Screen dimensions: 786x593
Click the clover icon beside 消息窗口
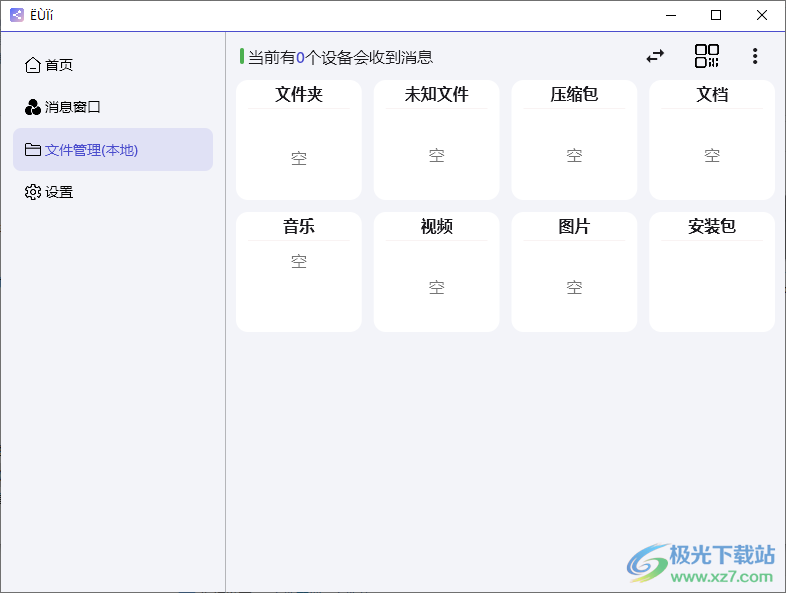point(33,107)
